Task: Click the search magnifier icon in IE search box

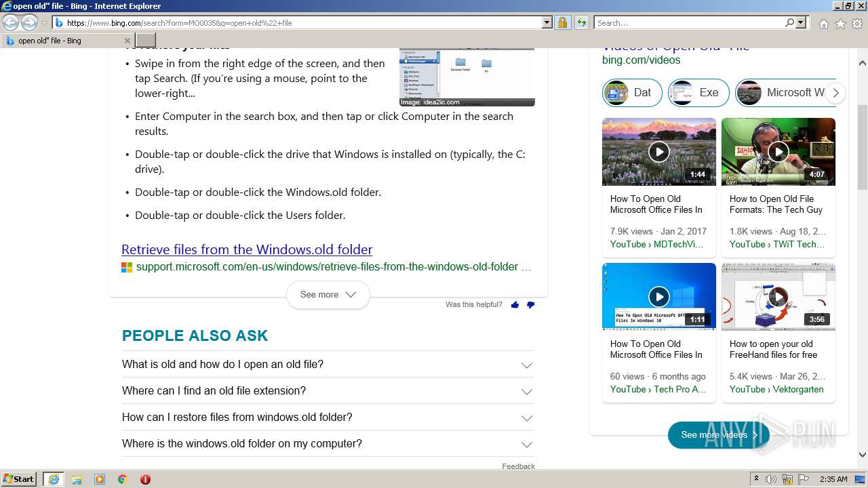Action: tap(789, 22)
